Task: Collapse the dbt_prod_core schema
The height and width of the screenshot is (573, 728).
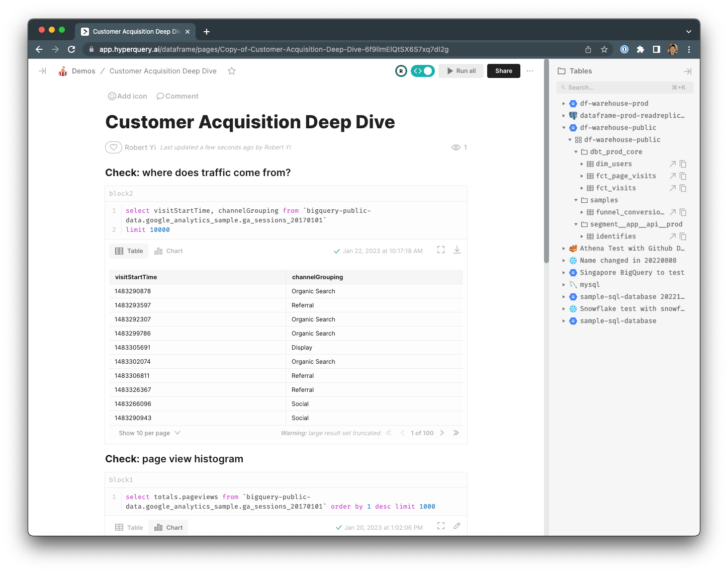Action: 576,151
